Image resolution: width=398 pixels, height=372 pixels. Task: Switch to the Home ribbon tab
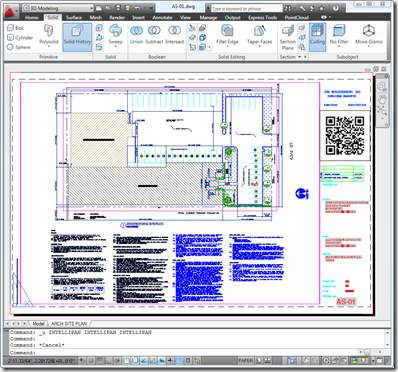[x=31, y=17]
